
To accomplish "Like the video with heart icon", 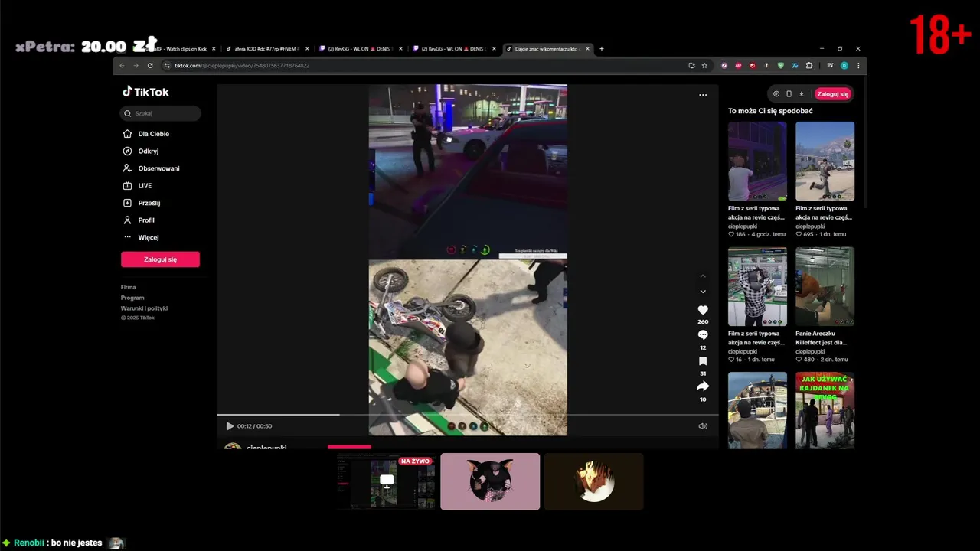I will pos(703,310).
